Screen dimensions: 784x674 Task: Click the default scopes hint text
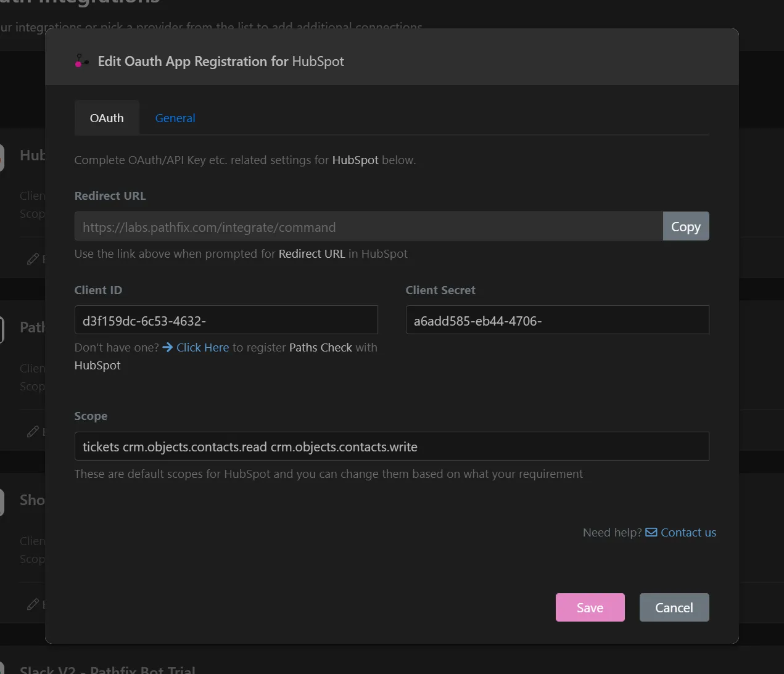pyautogui.click(x=328, y=474)
